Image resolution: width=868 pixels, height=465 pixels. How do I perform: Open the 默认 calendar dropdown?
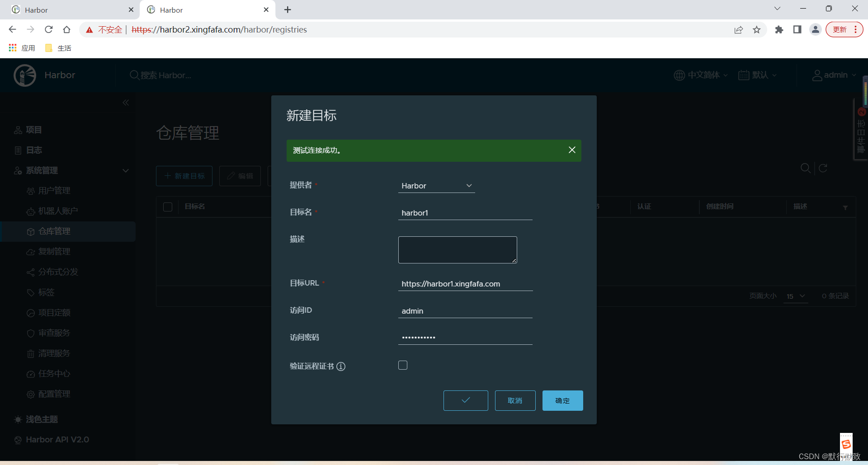pyautogui.click(x=758, y=75)
